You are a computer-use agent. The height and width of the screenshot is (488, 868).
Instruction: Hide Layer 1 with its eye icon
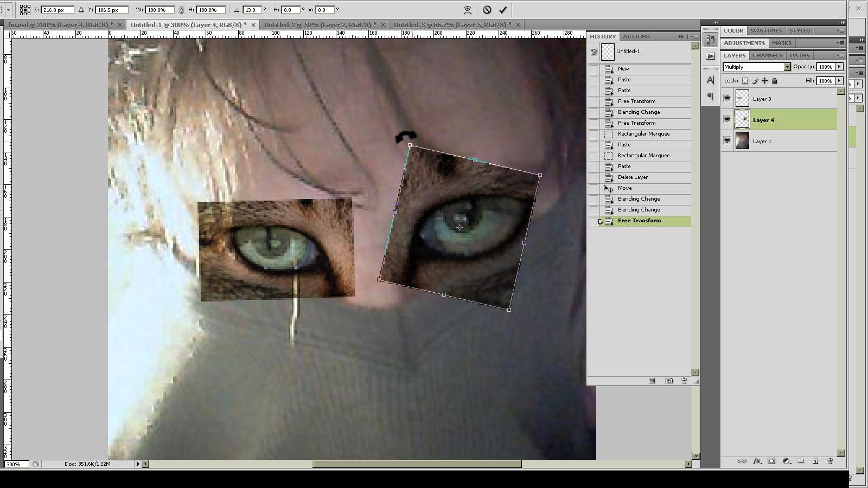click(727, 141)
